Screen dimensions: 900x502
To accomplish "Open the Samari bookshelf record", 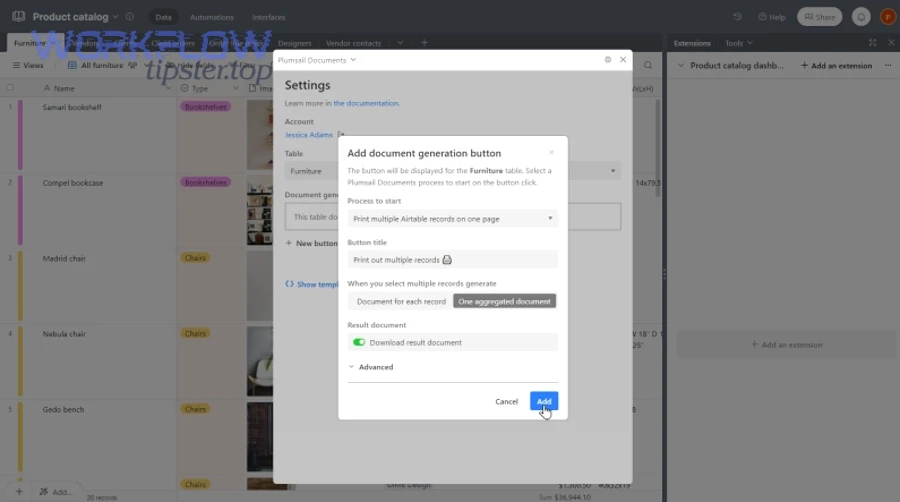I will coord(72,107).
